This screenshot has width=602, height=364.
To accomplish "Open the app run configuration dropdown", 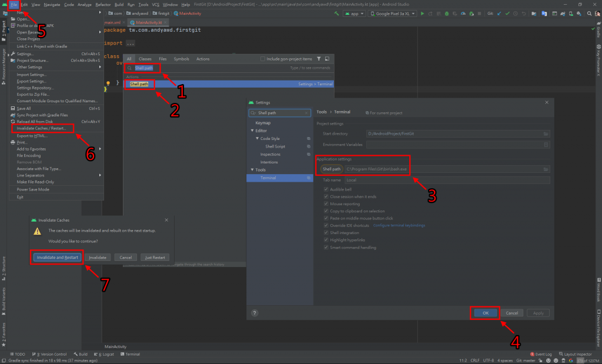I will tap(354, 14).
